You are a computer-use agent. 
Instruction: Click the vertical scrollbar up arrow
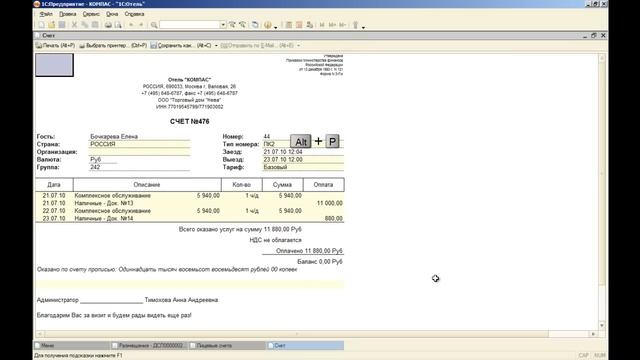tap(602, 58)
